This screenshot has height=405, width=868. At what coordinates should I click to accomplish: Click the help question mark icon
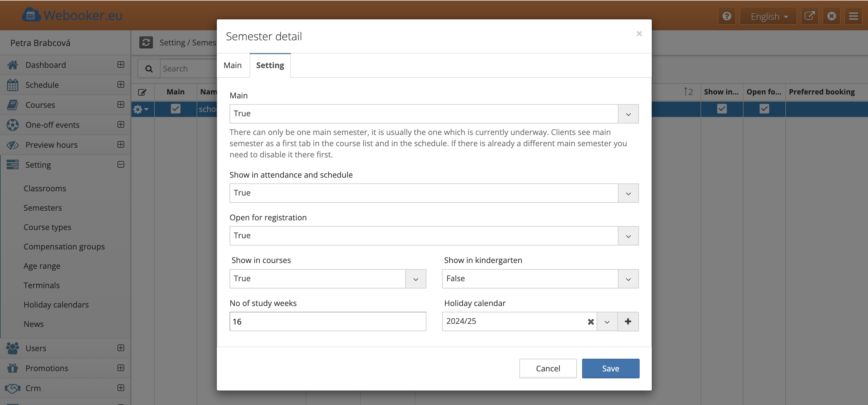(727, 16)
